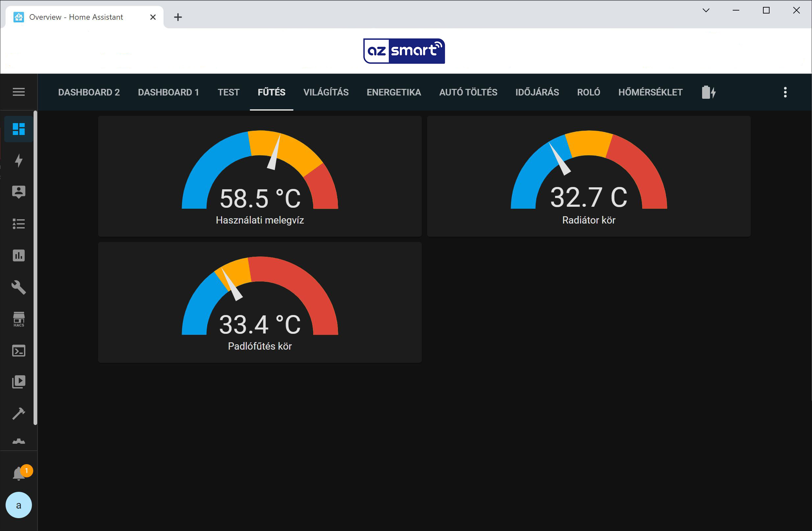Viewport: 812px width, 531px height.
Task: Open the Terminal sidebar icon
Action: (19, 351)
